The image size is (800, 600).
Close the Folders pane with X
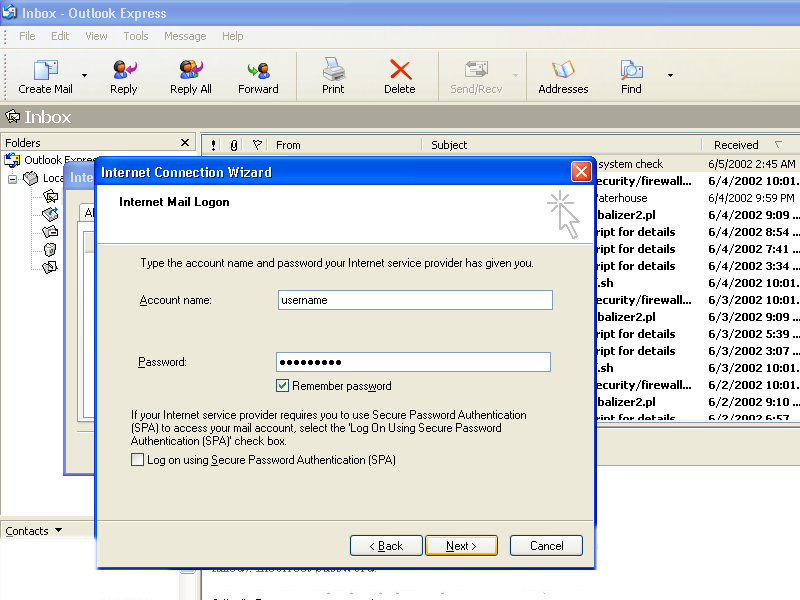click(185, 142)
